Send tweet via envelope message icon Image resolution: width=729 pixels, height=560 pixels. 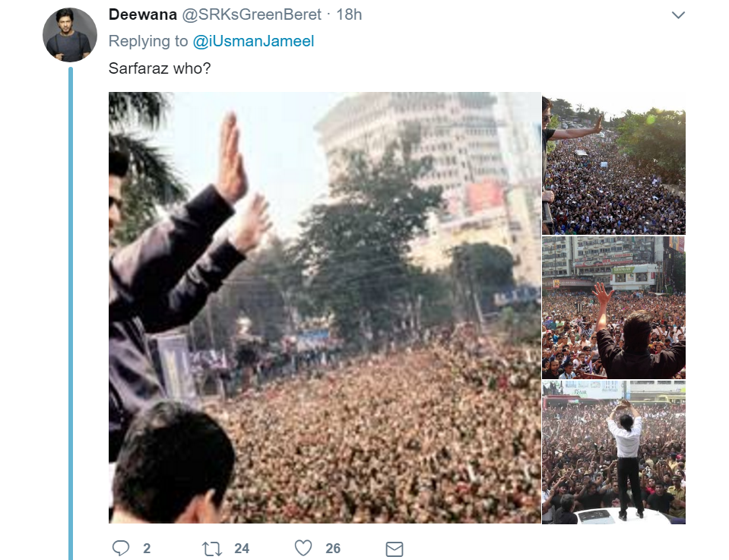pos(395,549)
